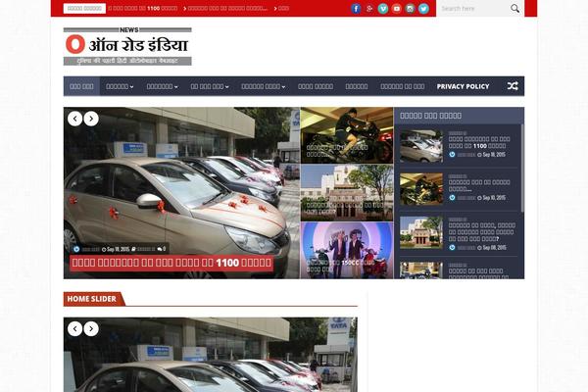Click the On Road India news logo
The image size is (588, 392).
pyautogui.click(x=127, y=46)
